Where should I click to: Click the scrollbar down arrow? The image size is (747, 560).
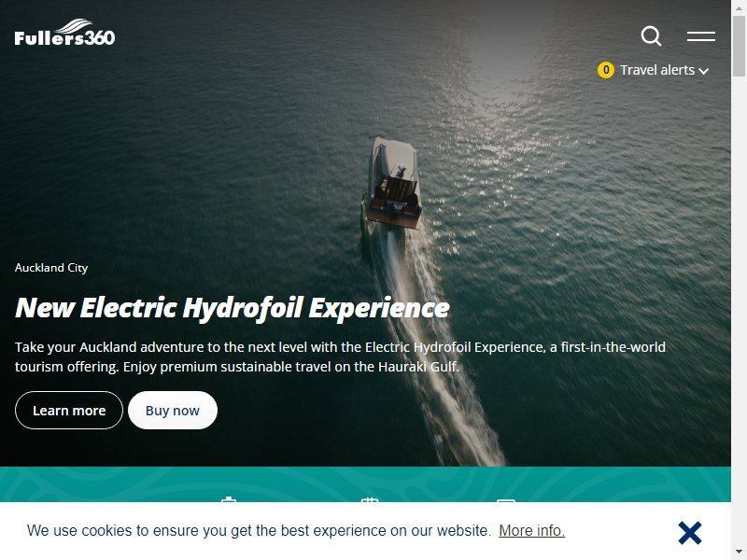739,553
